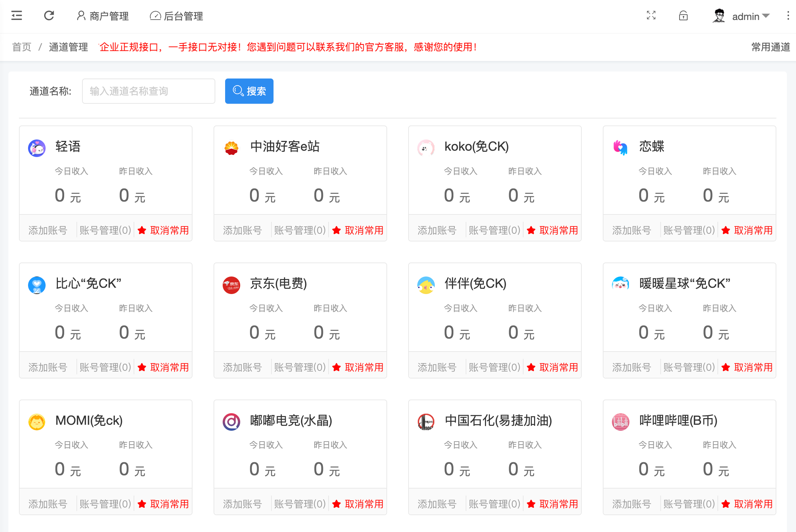This screenshot has width=796, height=532.
Task: Select the 常用通道 tab
Action: tap(770, 47)
